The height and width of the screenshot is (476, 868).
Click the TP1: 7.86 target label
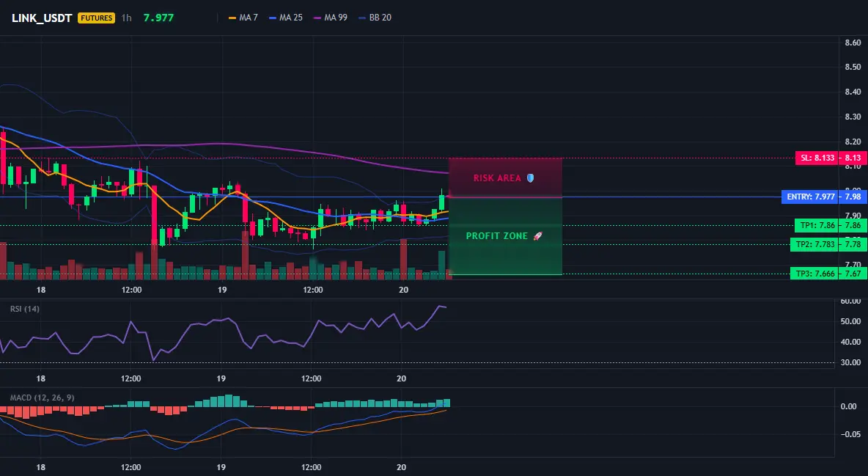816,226
